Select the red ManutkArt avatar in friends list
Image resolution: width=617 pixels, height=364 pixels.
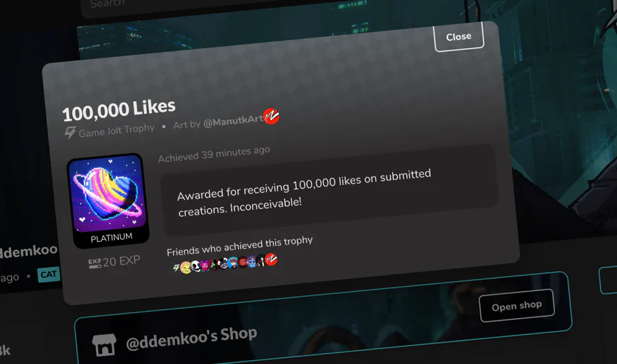(x=271, y=259)
